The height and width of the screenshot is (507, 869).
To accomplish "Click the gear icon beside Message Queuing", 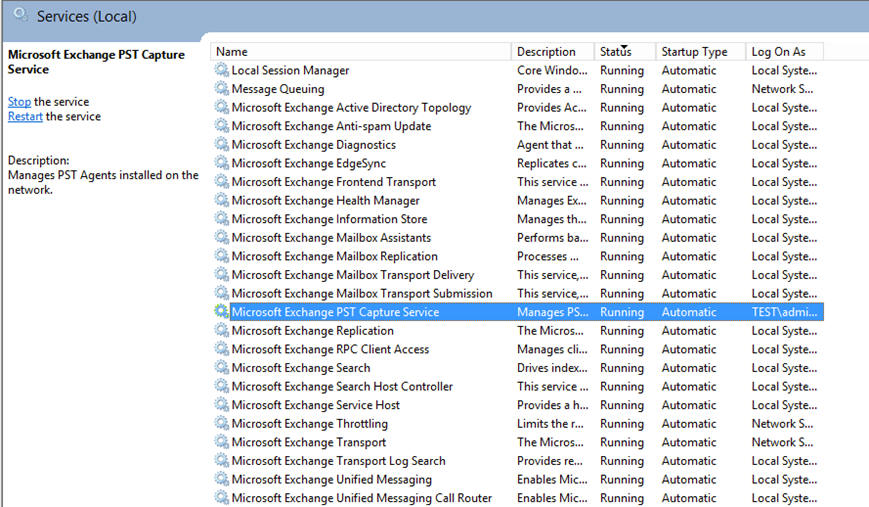I will click(222, 89).
